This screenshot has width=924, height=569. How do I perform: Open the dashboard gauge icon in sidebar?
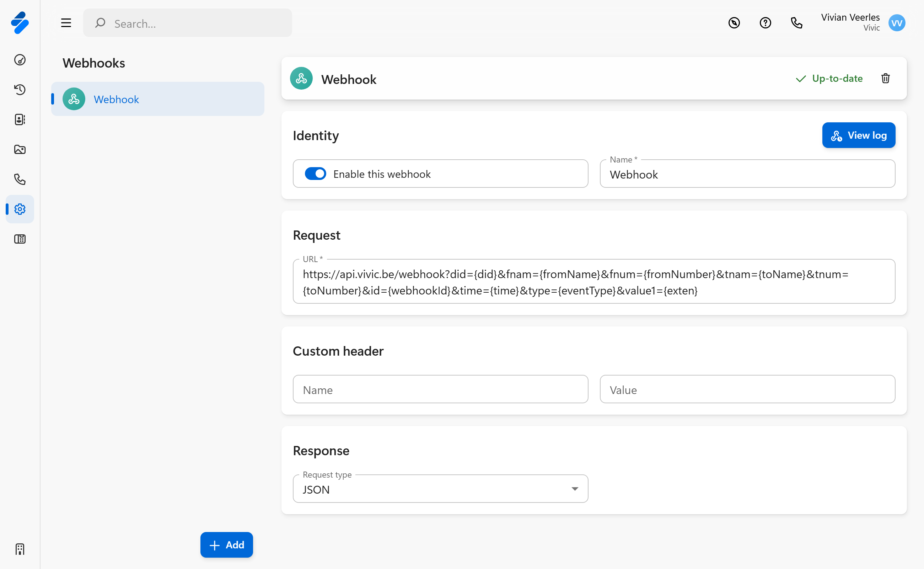click(20, 60)
